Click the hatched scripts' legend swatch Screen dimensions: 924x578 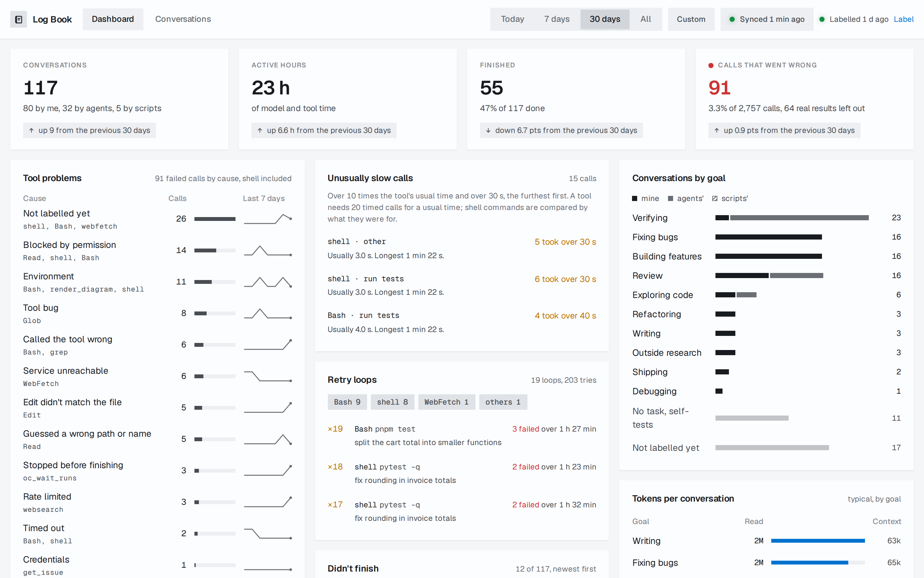point(715,198)
